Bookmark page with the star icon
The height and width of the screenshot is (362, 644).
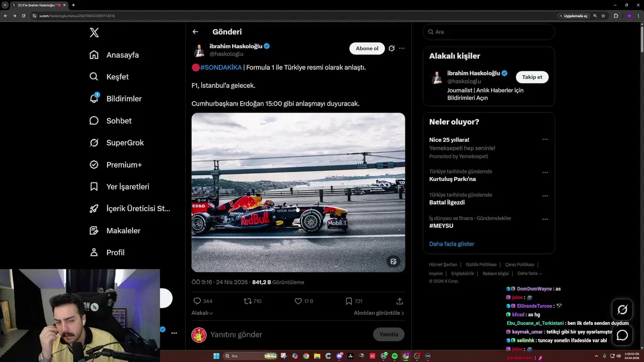(x=603, y=16)
